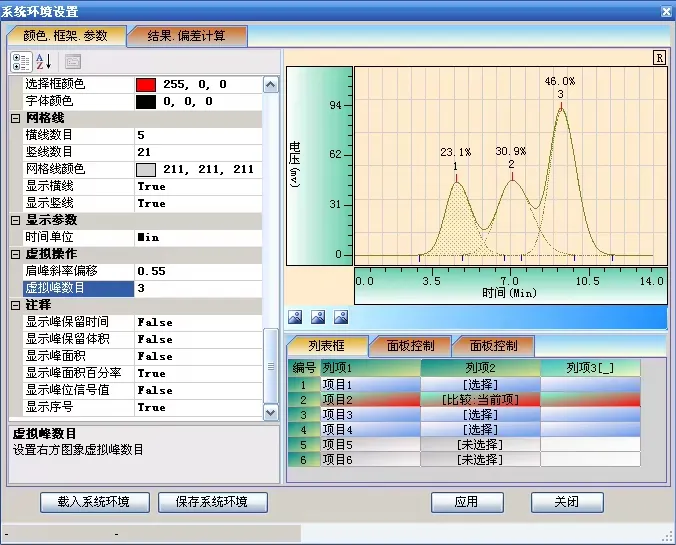
Task: Click the black 字体颜色 swatch
Action: click(x=146, y=102)
